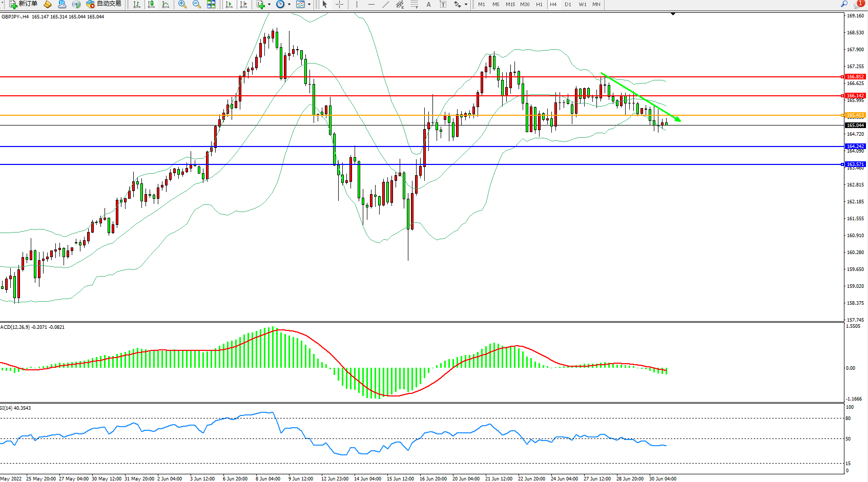Switch chart to line chart mode
This screenshot has width=868, height=482.
pyautogui.click(x=166, y=5)
